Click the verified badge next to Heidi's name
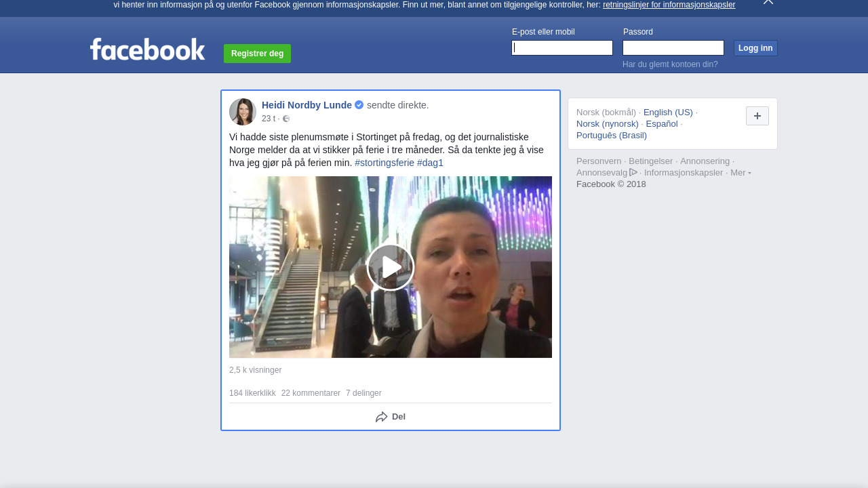This screenshot has height=488, width=868. [359, 105]
